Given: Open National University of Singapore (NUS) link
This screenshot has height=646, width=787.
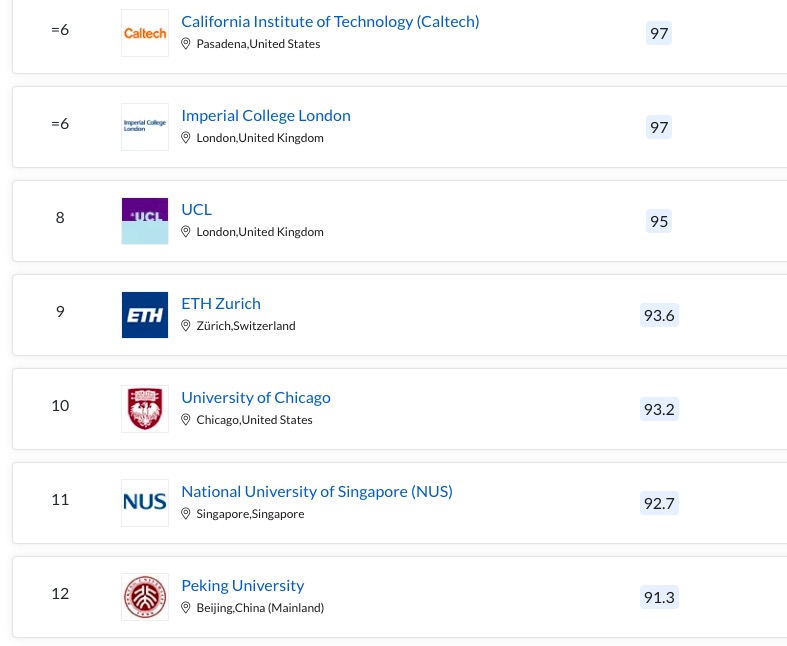Looking at the screenshot, I should pyautogui.click(x=317, y=492).
